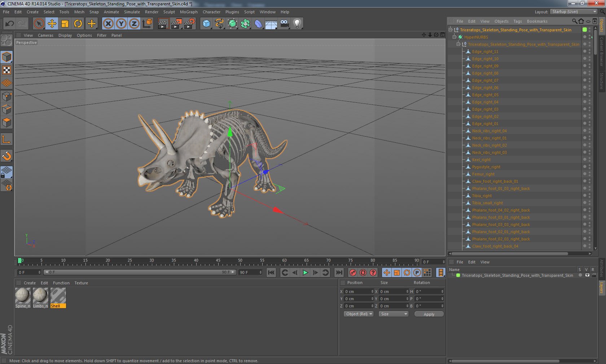The height and width of the screenshot is (364, 606).
Task: Open the Object (Rel) coordinate dropdown
Action: [359, 314]
